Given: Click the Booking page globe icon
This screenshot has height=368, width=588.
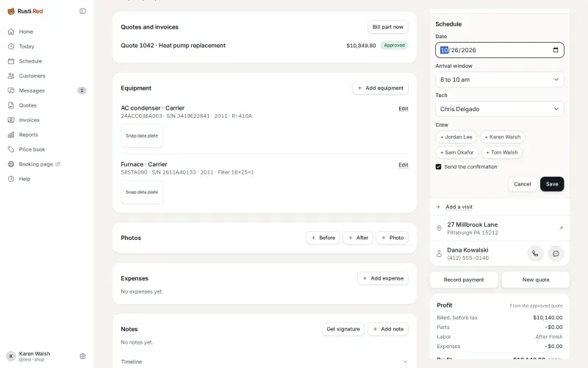Looking at the screenshot, I should 11,164.
